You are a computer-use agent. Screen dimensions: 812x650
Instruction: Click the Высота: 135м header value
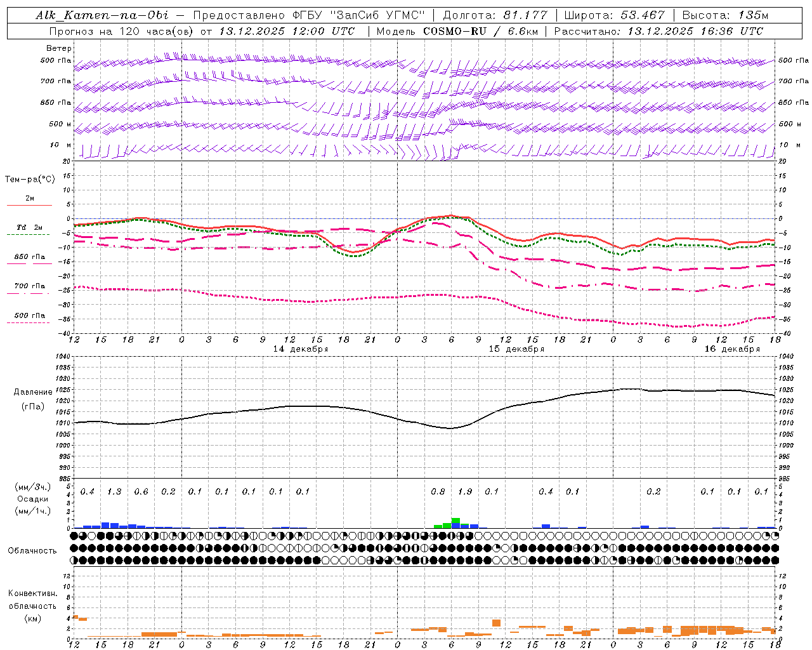click(725, 15)
